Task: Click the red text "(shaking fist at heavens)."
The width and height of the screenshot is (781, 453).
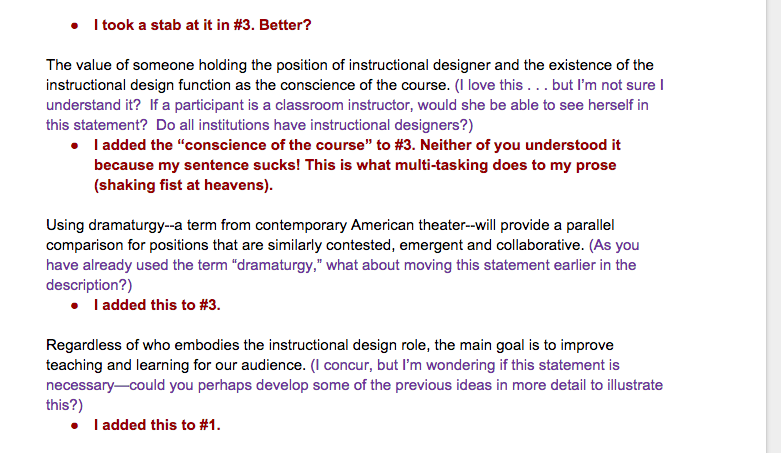Action: [183, 185]
